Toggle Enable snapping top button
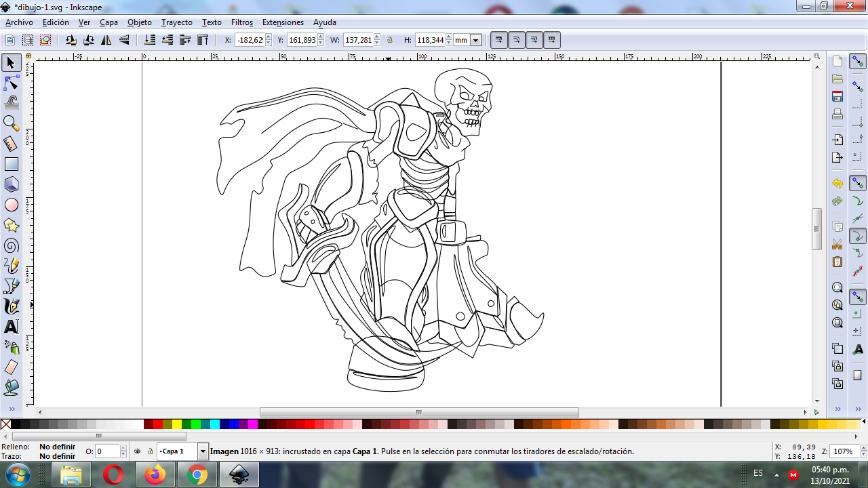The height and width of the screenshot is (488, 868). click(x=858, y=62)
